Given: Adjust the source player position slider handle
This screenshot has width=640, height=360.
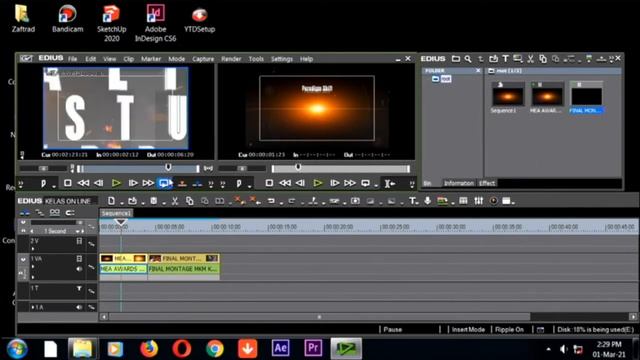Looking at the screenshot, I should (x=168, y=167).
